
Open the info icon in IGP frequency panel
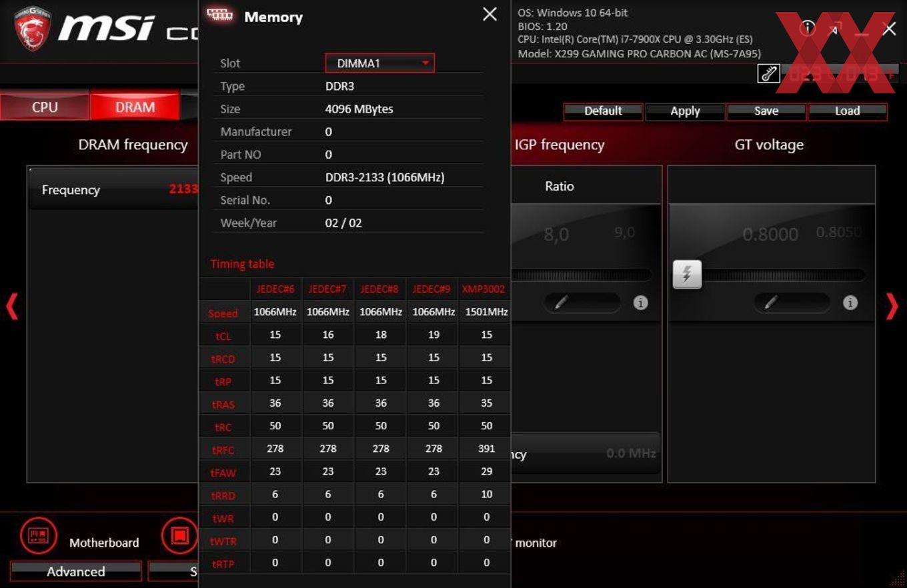(640, 303)
